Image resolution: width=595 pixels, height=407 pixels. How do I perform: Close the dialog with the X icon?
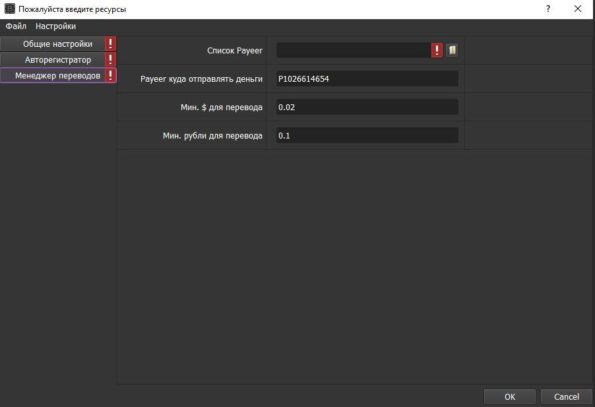coord(578,9)
